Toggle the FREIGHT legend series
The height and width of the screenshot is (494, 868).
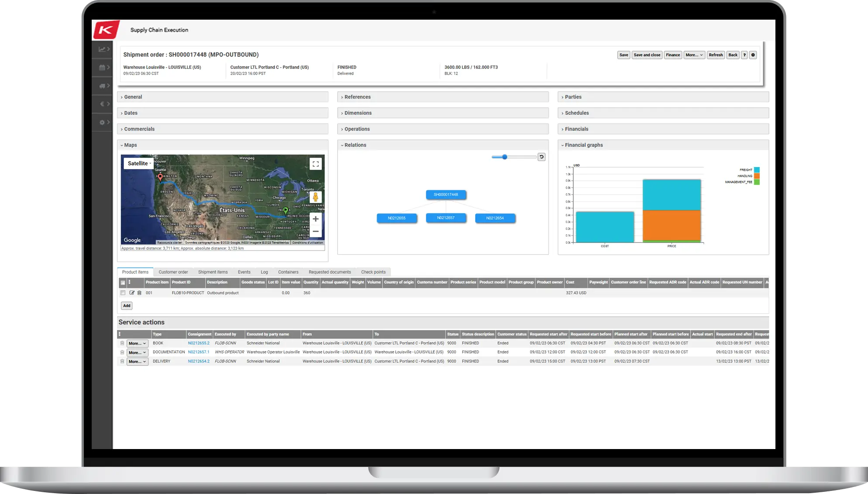click(756, 170)
